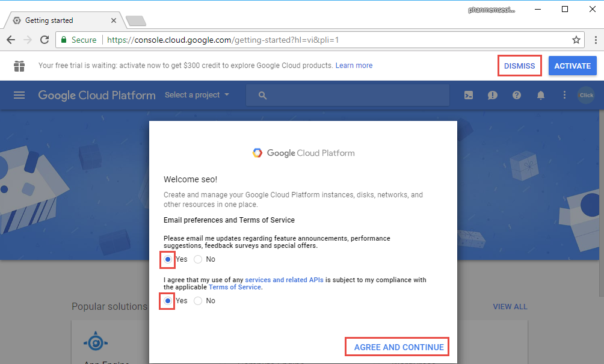
Task: Click the console search field
Action: pyautogui.click(x=348, y=95)
